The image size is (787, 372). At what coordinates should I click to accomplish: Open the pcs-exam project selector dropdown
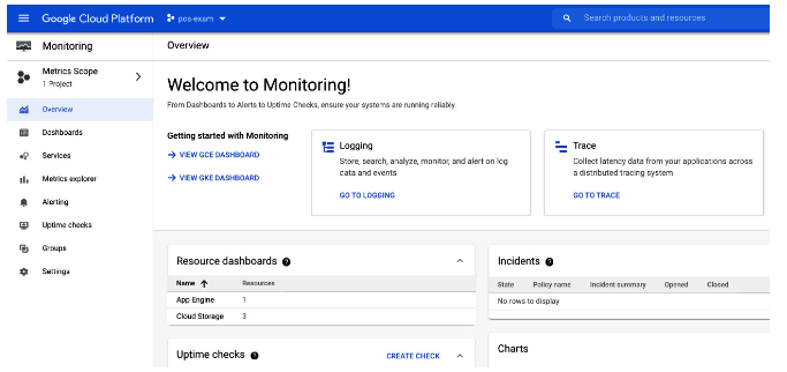pos(196,19)
